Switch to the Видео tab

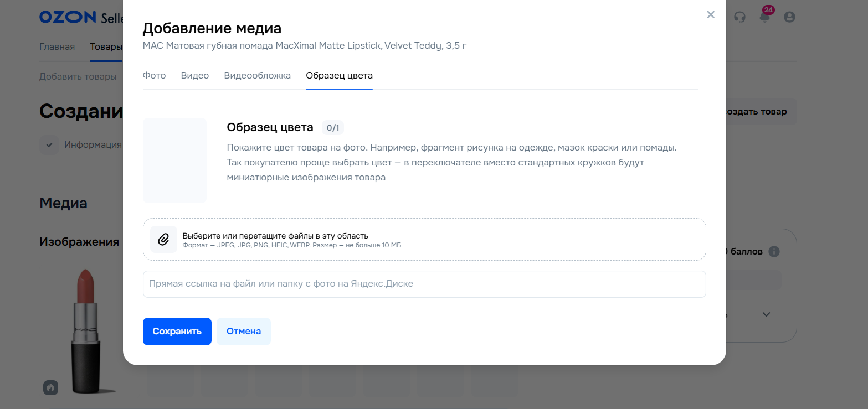click(x=195, y=76)
